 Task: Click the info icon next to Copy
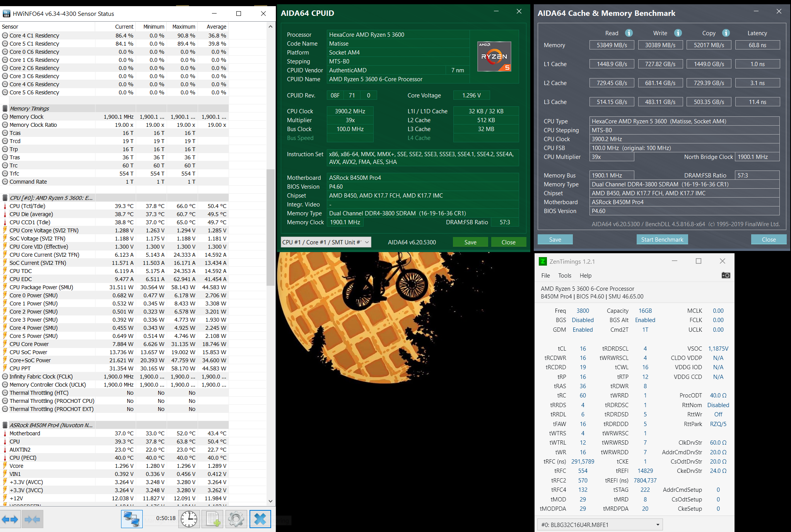(x=726, y=33)
